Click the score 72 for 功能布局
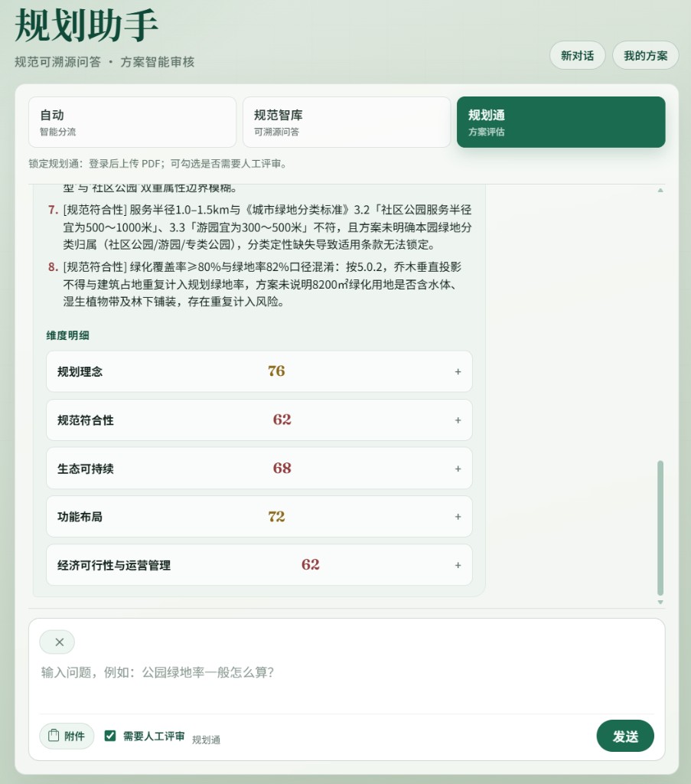 click(276, 517)
